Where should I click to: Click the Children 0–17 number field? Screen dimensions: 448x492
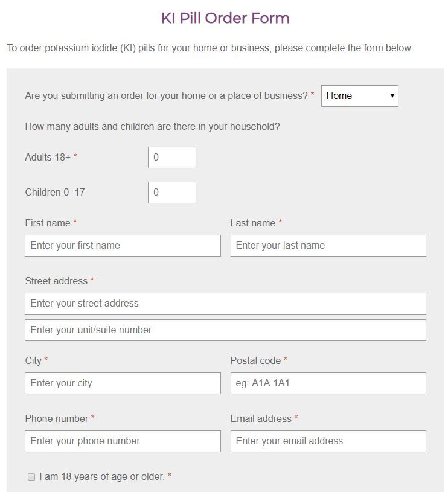pyautogui.click(x=172, y=193)
